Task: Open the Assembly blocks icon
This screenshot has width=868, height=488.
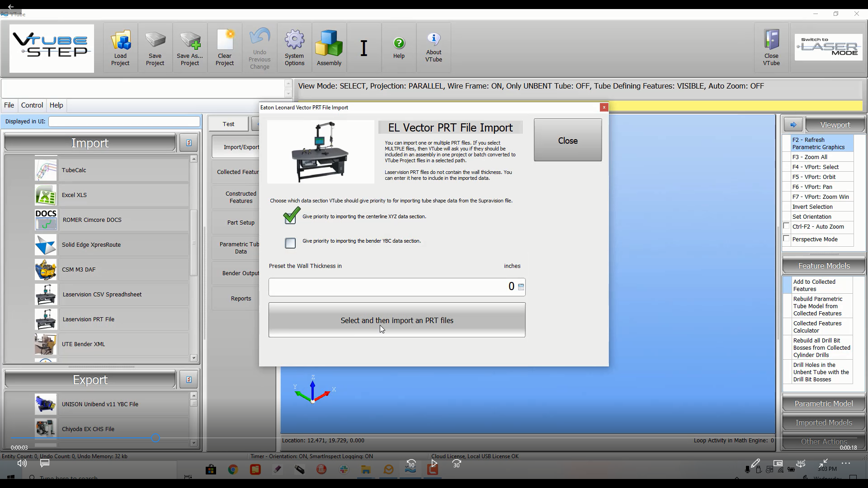Action: coord(329,43)
